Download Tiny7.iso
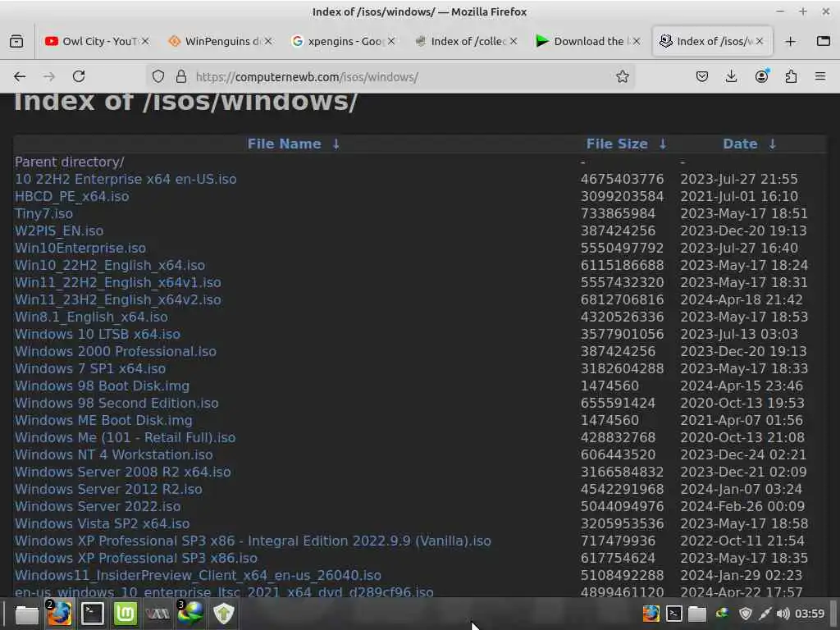Image resolution: width=840 pixels, height=630 pixels. point(43,213)
